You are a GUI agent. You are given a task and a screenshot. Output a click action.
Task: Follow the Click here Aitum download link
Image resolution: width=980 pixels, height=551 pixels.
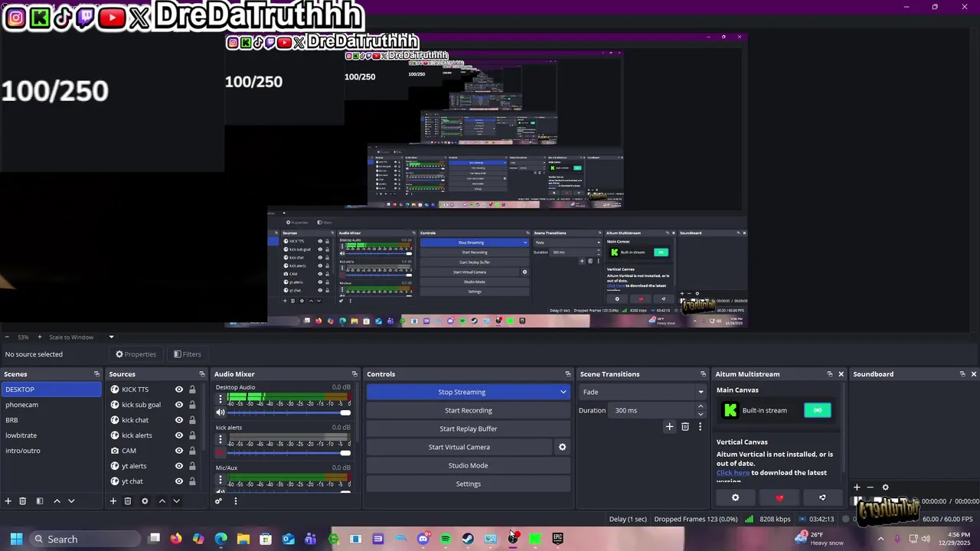pos(733,473)
